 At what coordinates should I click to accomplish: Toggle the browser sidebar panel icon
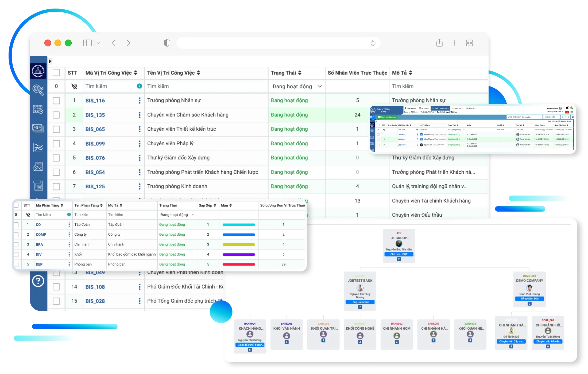pos(87,43)
